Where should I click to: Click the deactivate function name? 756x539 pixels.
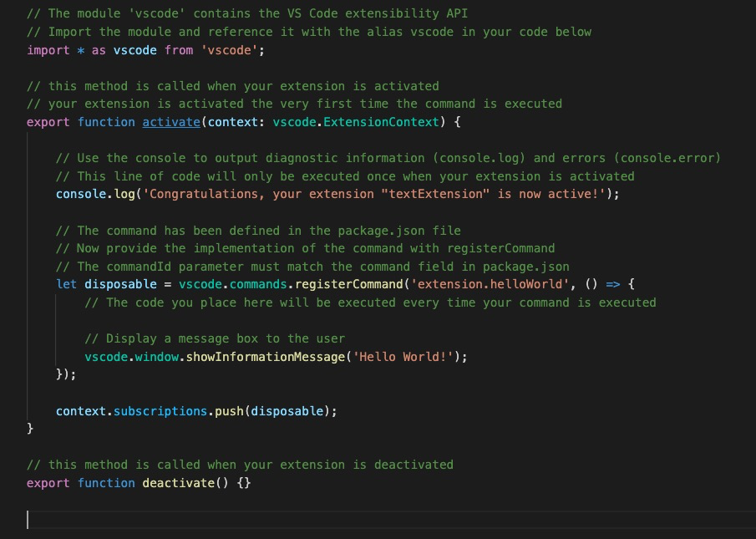coord(178,483)
